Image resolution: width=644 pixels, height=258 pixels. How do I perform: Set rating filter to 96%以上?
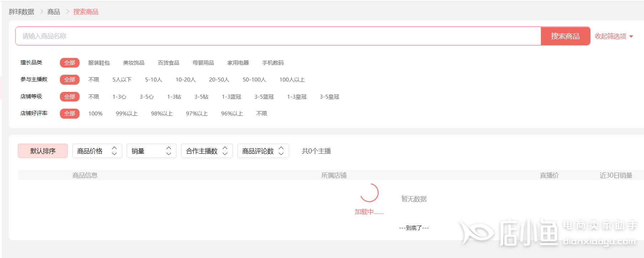pos(232,114)
